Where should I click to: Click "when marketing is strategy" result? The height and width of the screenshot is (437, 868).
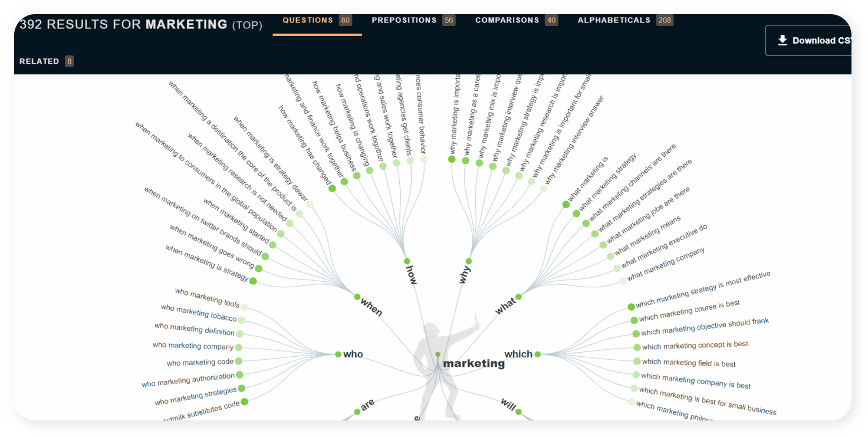[x=207, y=262]
